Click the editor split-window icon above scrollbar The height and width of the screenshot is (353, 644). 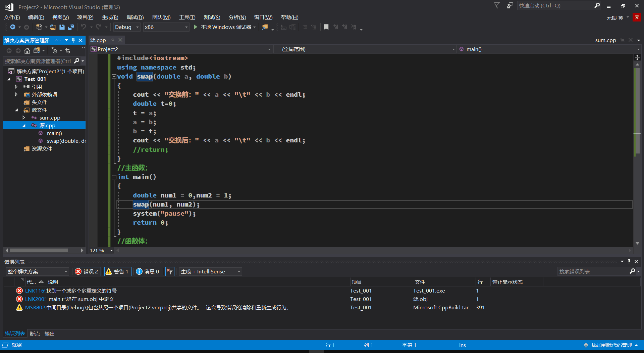point(637,57)
